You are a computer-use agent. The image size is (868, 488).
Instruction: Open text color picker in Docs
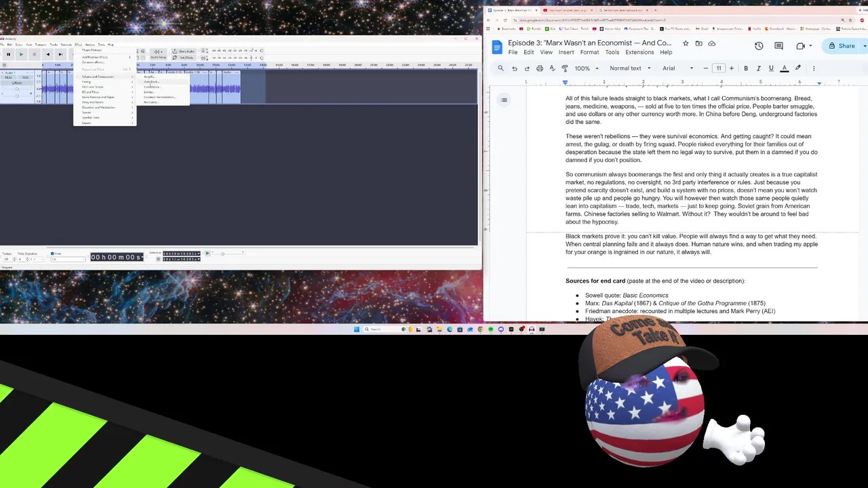[x=784, y=68]
